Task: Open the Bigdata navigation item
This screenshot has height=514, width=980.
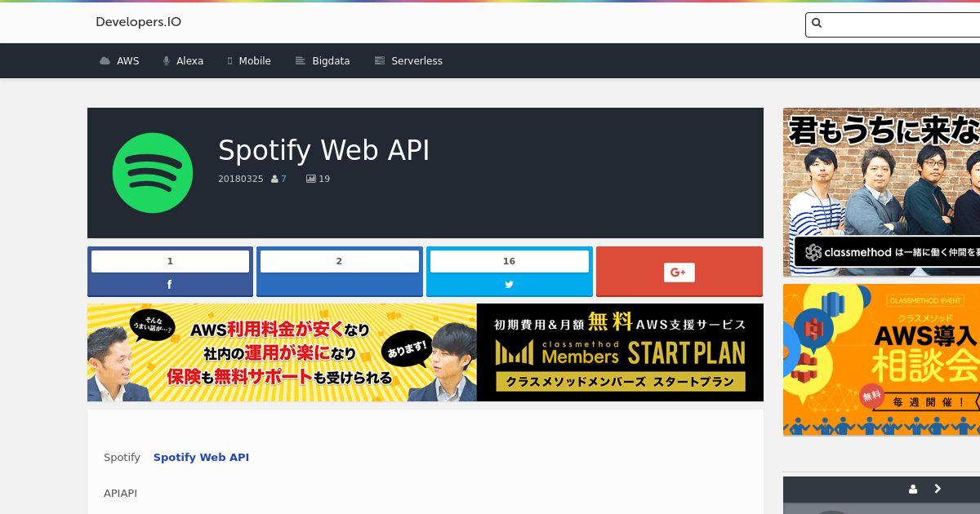Action: (x=323, y=61)
